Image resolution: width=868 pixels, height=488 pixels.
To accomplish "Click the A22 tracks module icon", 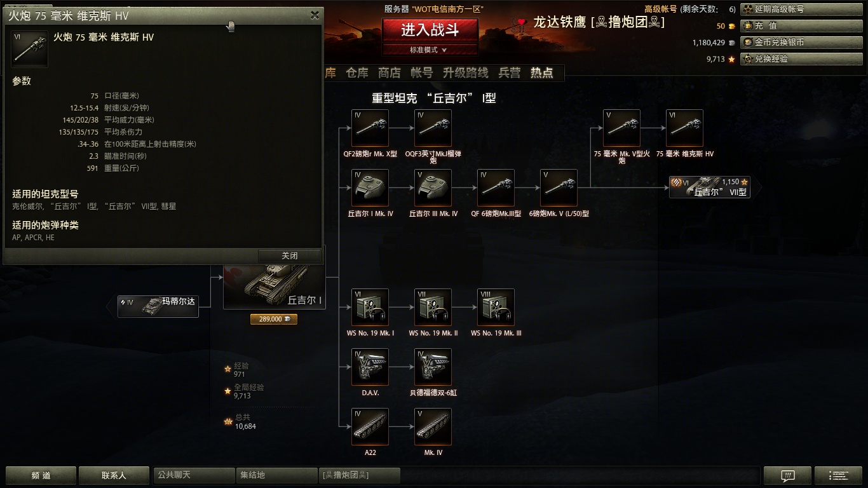I will [x=370, y=426].
